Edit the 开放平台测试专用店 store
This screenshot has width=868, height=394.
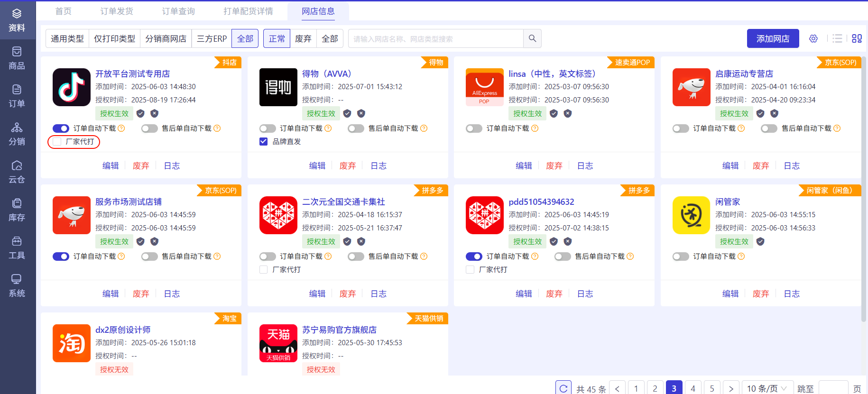point(111,165)
